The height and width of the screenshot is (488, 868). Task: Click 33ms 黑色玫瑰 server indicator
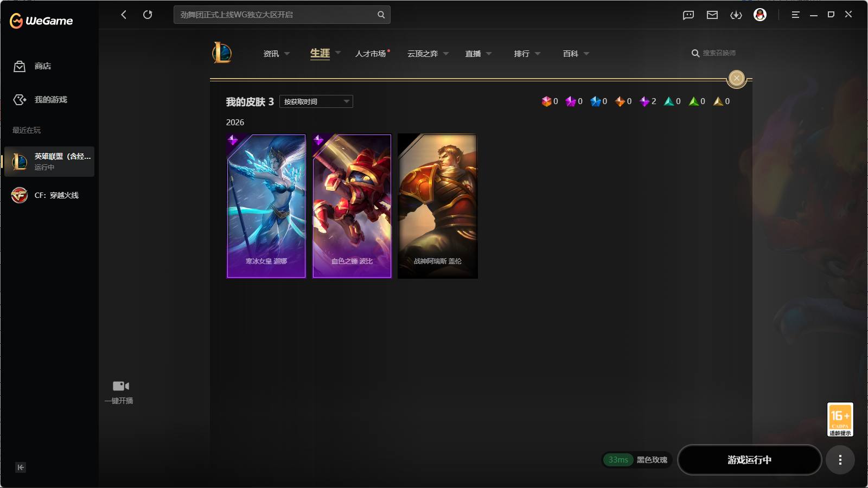click(x=637, y=460)
